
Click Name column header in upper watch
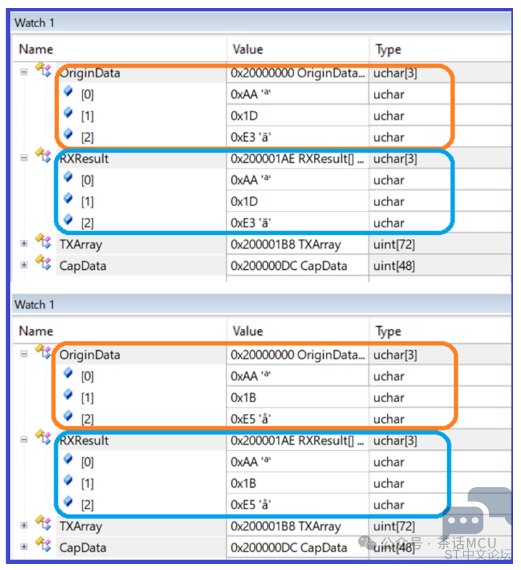[x=36, y=49]
